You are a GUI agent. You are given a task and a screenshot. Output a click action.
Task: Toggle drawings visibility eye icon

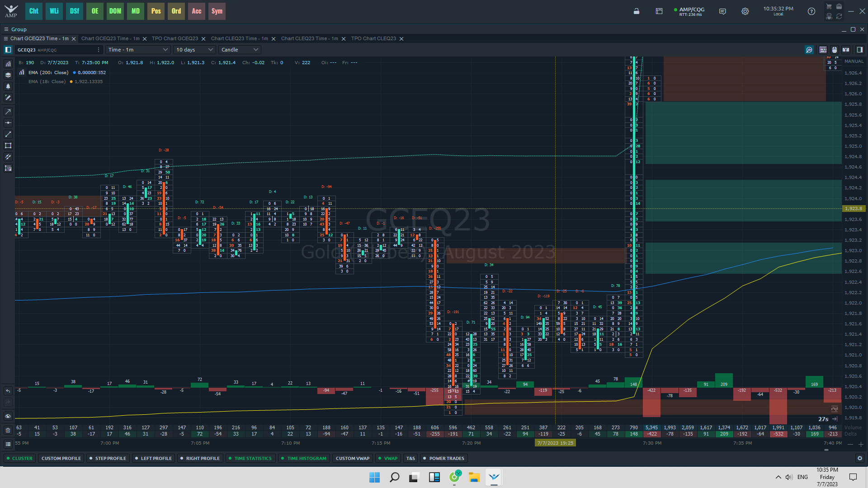click(x=8, y=416)
